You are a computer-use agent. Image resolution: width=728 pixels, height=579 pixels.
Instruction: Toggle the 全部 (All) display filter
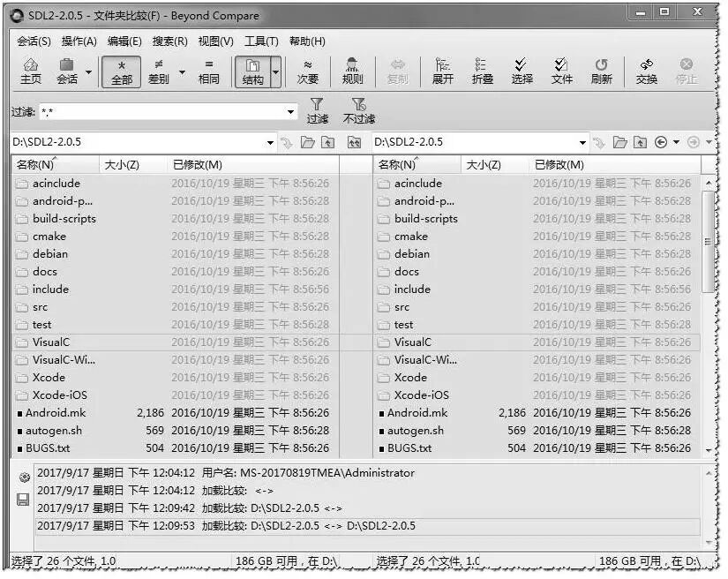(122, 72)
